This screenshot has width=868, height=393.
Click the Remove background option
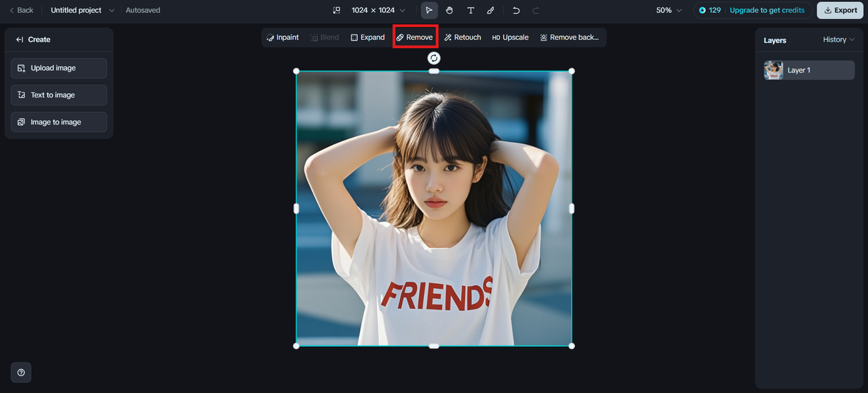(x=570, y=37)
